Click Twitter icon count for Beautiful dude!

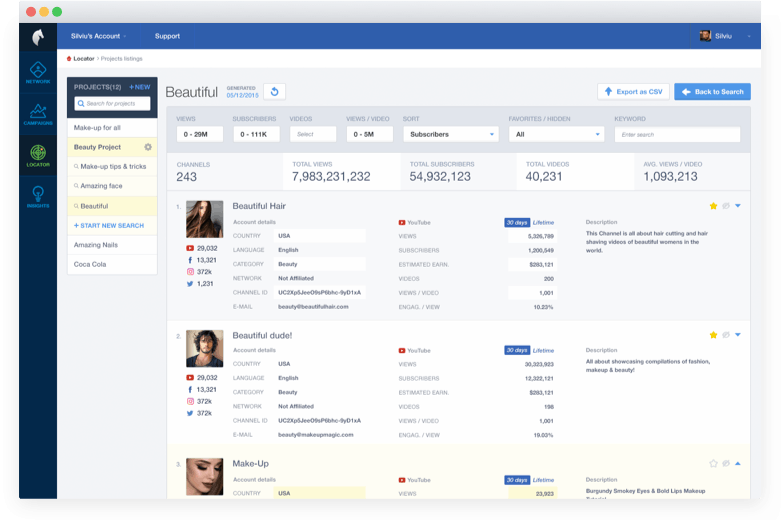199,413
